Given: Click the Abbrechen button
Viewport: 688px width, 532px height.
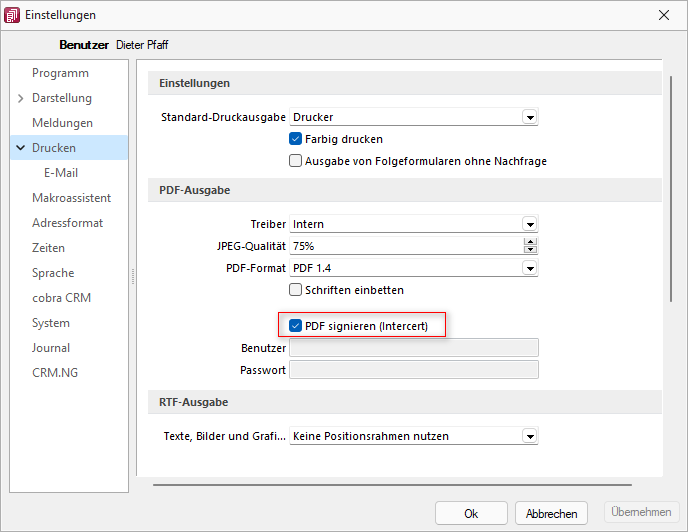Looking at the screenshot, I should (551, 513).
